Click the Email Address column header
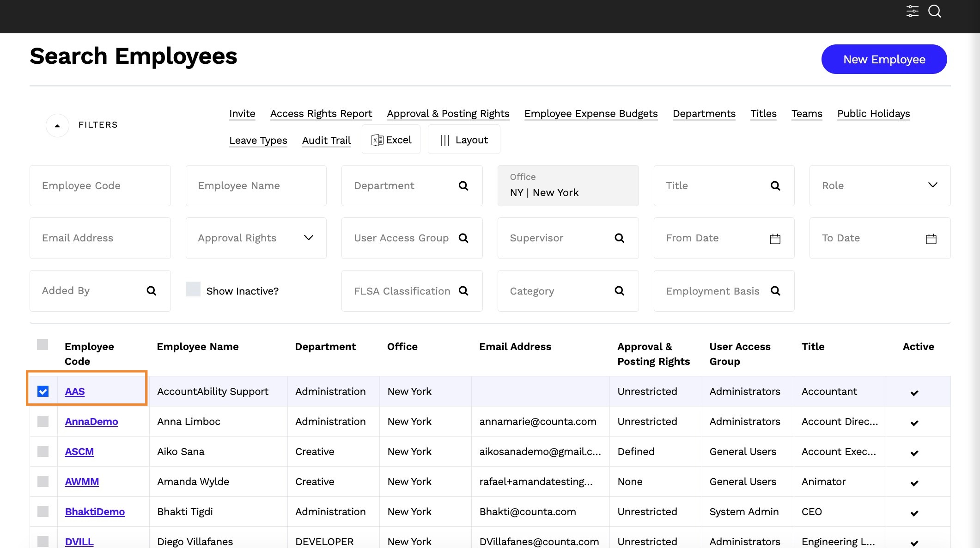The image size is (980, 548). tap(515, 347)
